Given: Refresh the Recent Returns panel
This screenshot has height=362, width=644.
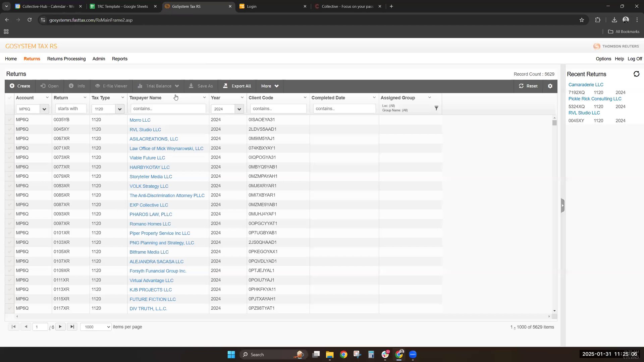Looking at the screenshot, I should (x=636, y=74).
